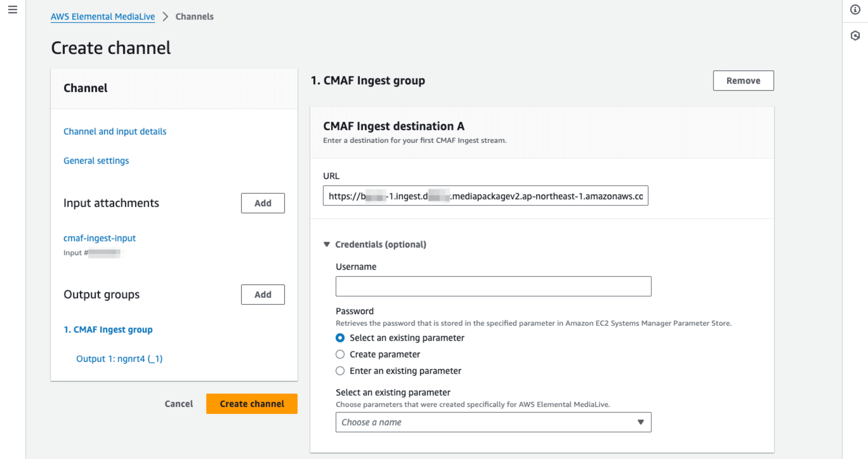Open the info panel icon
This screenshot has width=868, height=459.
coord(855,10)
